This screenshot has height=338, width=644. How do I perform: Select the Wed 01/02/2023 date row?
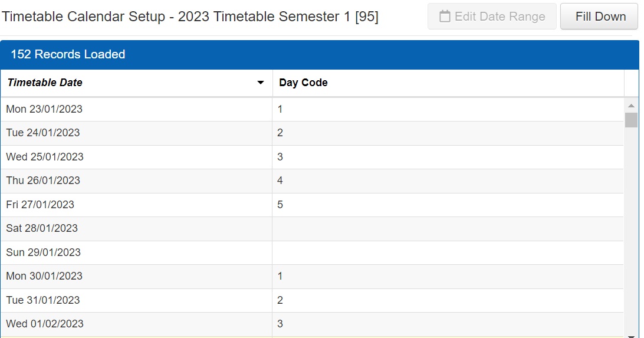[45, 324]
